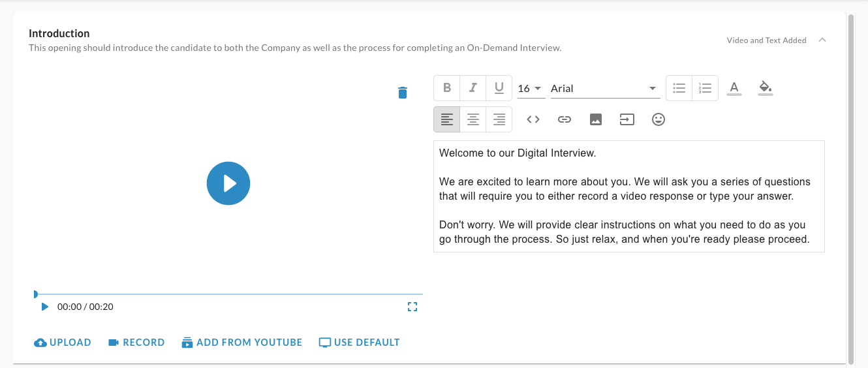Click the video progress bar
The width and height of the screenshot is (868, 368).
click(228, 294)
